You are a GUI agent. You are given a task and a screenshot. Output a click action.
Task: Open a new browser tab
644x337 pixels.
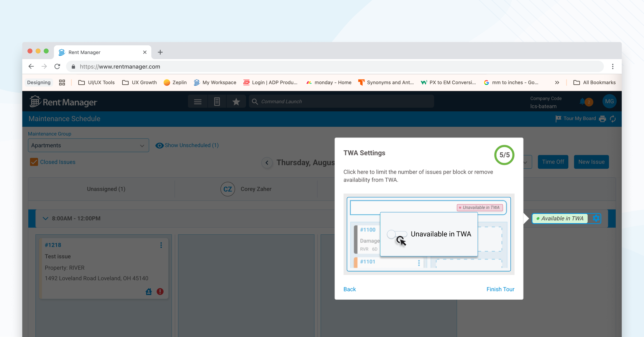(160, 52)
